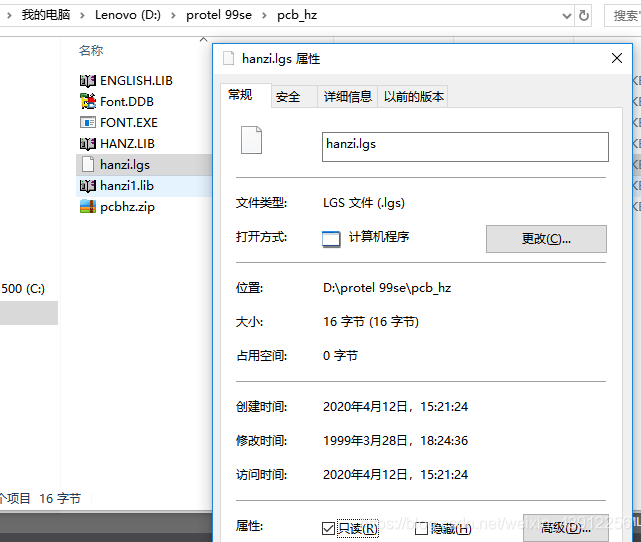
Task: Enable the 隐藏(H) hidden checkbox
Action: (421, 529)
